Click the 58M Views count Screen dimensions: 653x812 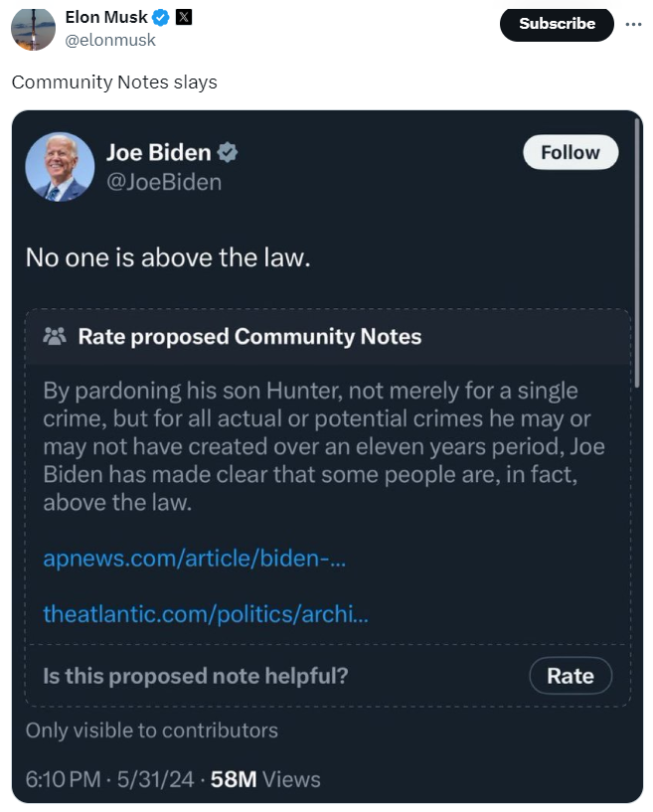click(x=265, y=778)
